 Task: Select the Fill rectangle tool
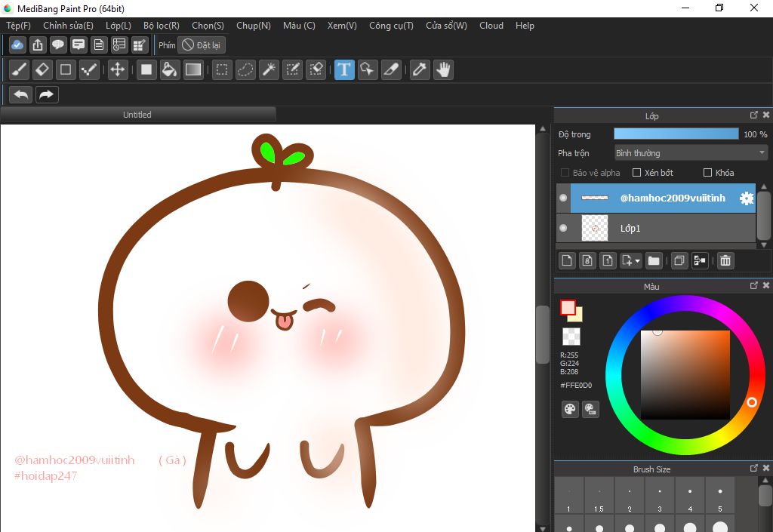click(146, 69)
